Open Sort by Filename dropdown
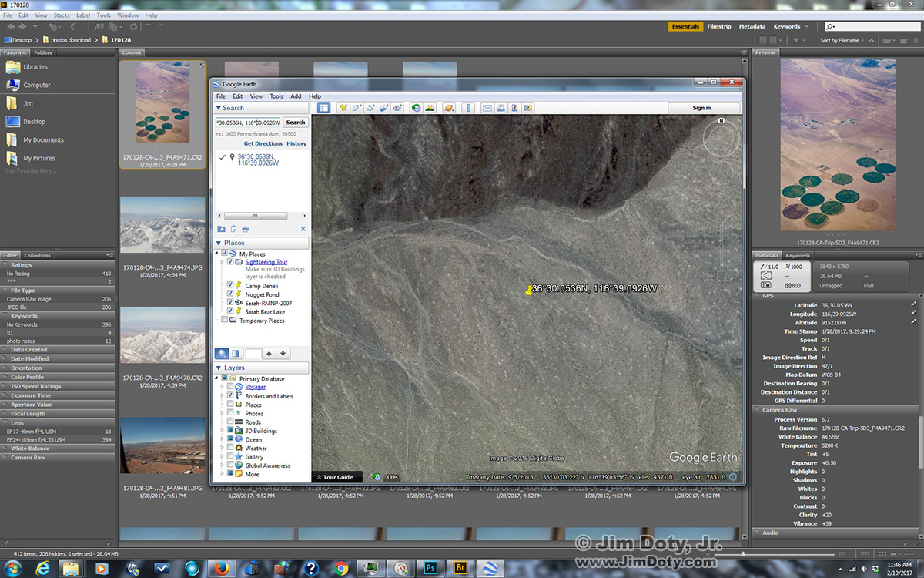Viewport: 924px width, 578px height. [842, 40]
